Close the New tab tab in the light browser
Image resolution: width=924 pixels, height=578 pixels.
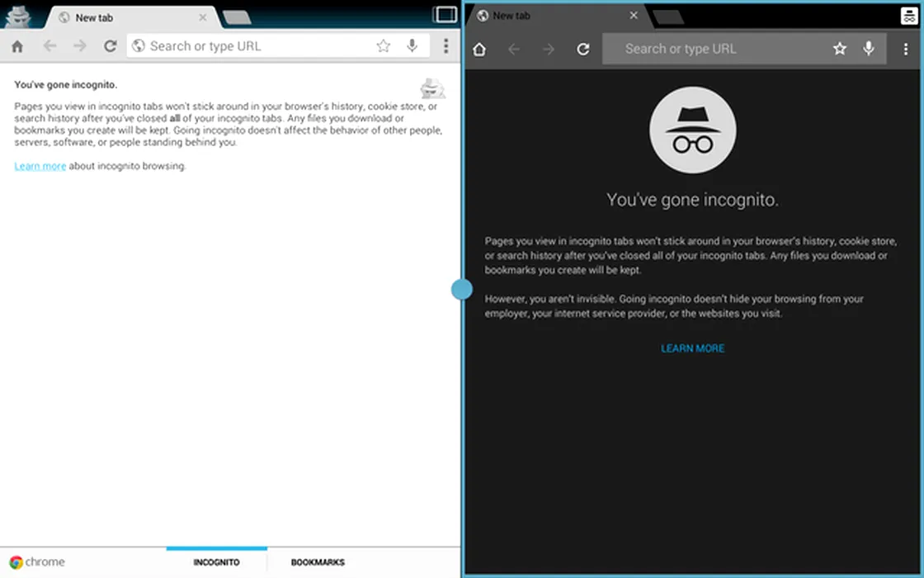tap(203, 17)
